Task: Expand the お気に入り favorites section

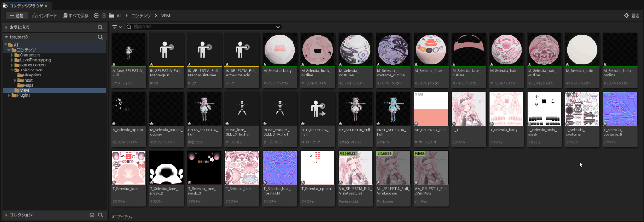Action: pos(6,27)
